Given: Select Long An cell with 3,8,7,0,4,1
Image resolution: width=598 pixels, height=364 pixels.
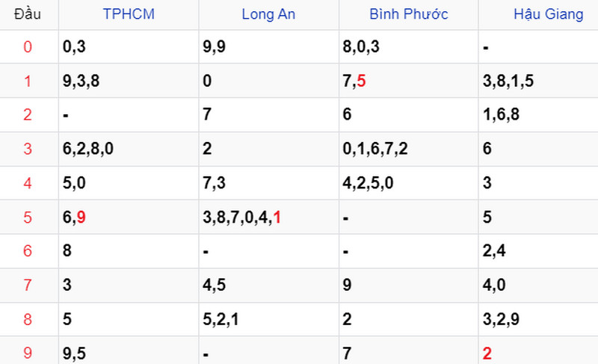Looking at the screenshot, I should pyautogui.click(x=268, y=217).
